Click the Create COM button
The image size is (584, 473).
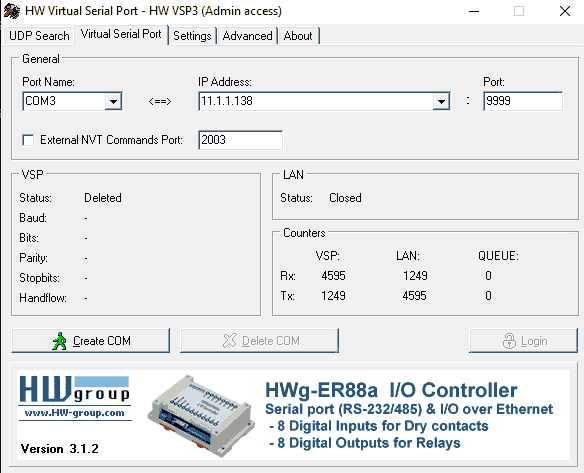click(x=91, y=341)
